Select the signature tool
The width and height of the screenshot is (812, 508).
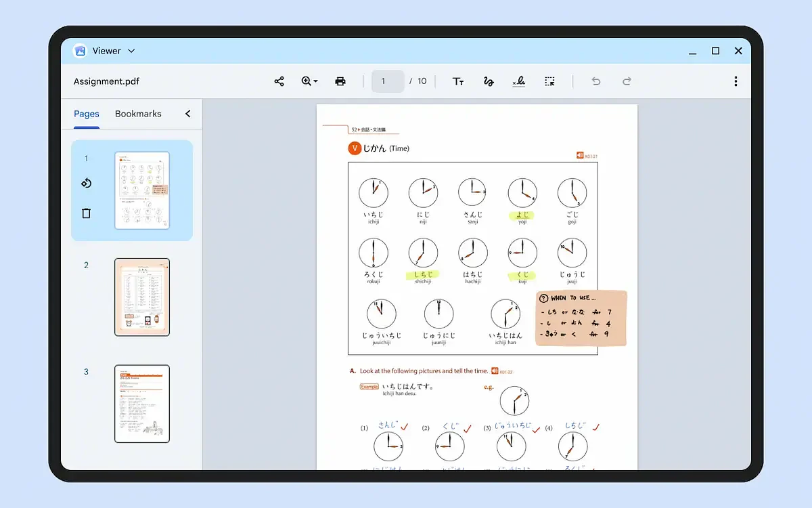click(519, 81)
